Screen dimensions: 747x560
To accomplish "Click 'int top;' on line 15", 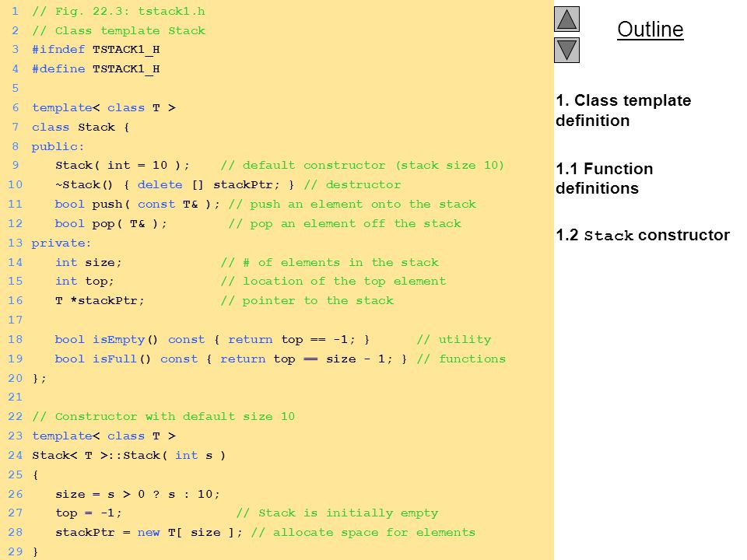I will pos(85,282).
